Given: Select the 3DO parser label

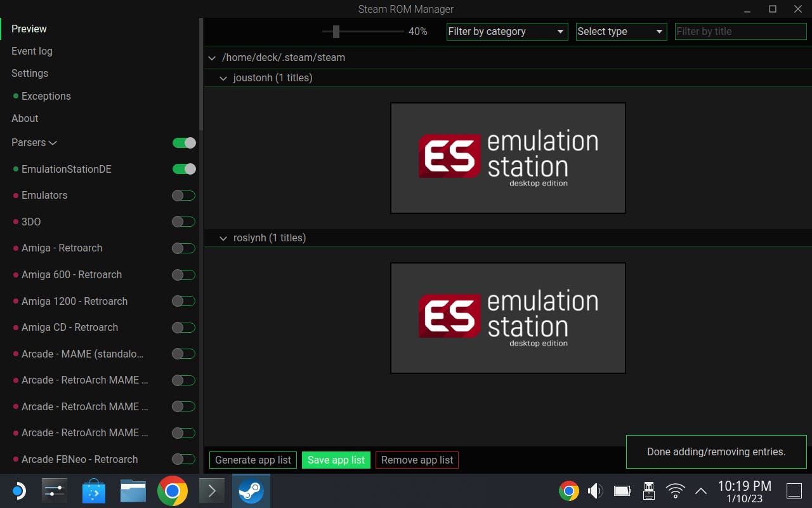Looking at the screenshot, I should 31,222.
